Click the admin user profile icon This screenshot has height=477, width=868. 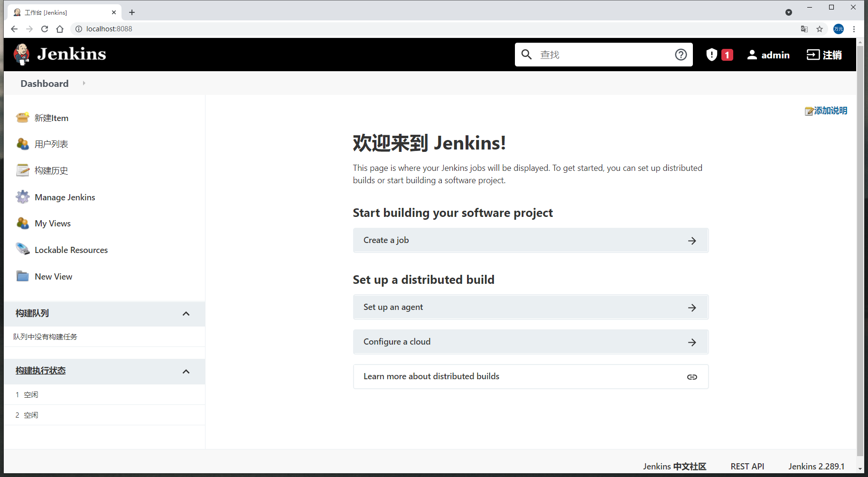[x=752, y=55]
